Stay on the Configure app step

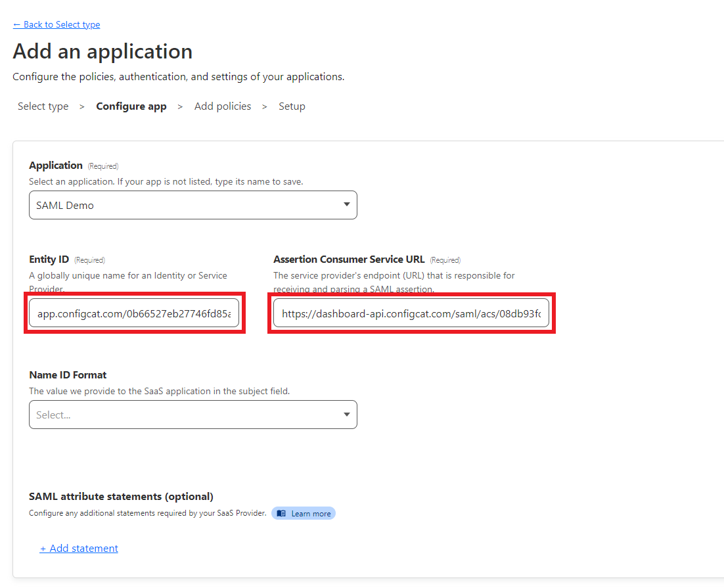point(131,106)
